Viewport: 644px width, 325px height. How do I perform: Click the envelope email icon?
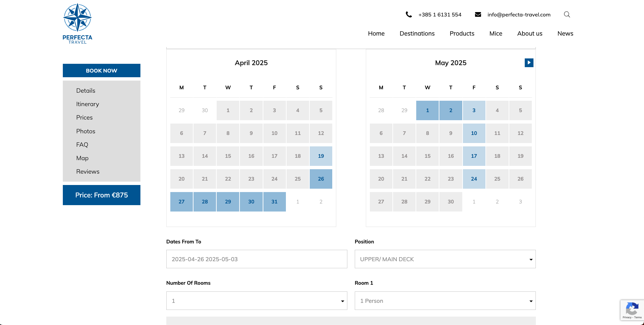click(x=478, y=14)
